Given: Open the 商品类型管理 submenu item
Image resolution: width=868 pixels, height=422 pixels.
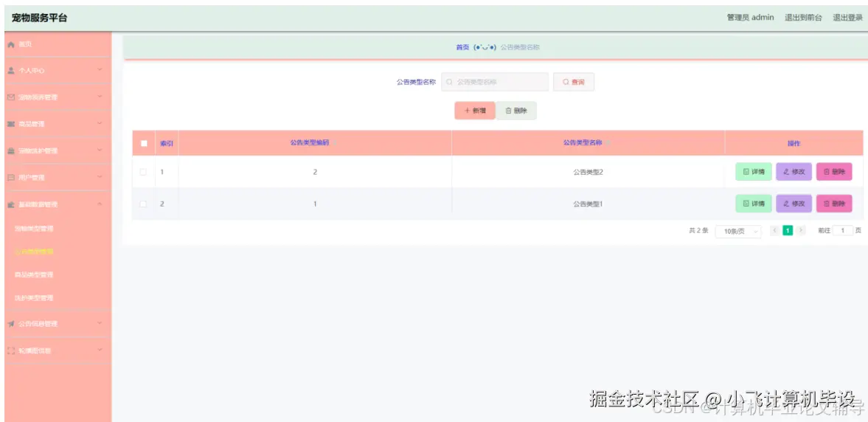Looking at the screenshot, I should click(34, 274).
